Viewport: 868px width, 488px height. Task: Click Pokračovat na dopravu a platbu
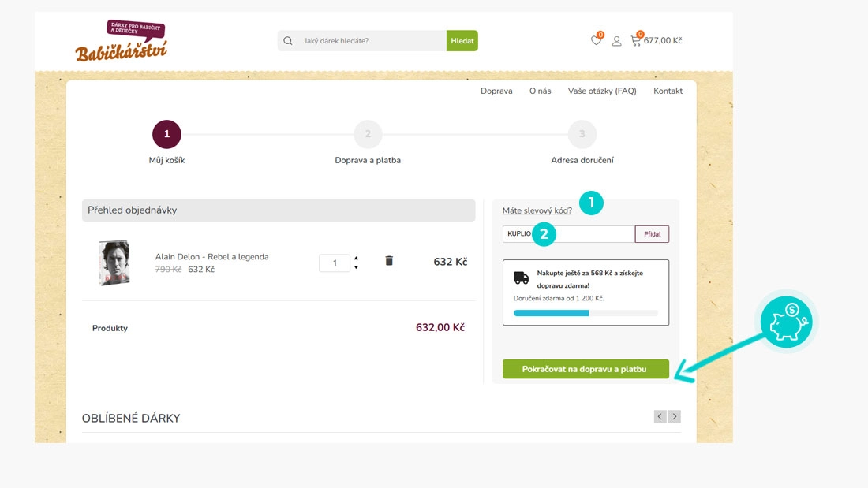point(586,369)
